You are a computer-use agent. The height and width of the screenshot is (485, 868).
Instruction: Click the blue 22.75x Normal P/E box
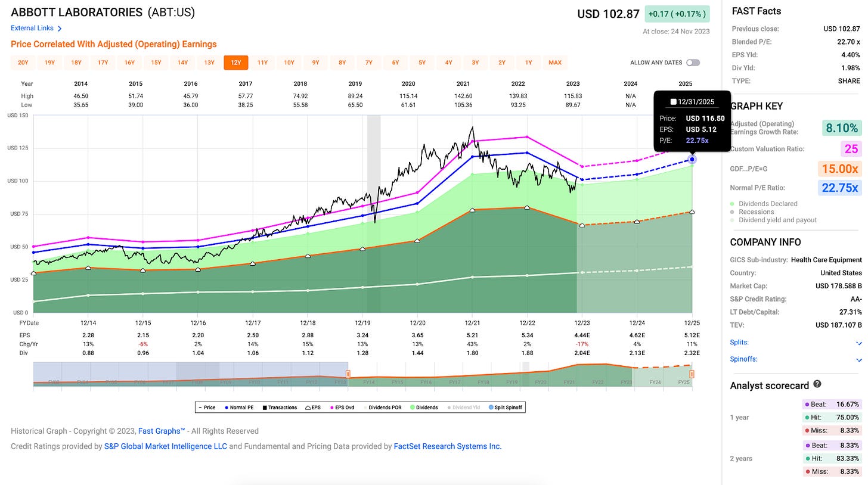coord(839,188)
